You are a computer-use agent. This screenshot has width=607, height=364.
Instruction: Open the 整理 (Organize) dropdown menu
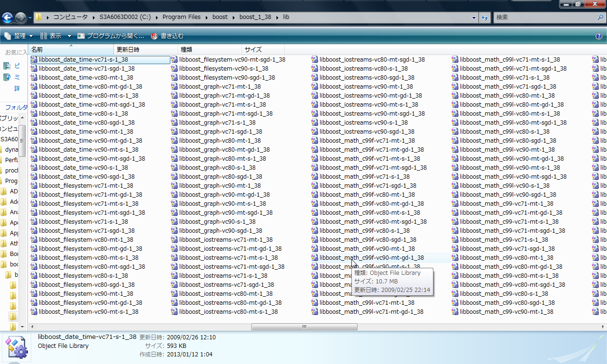[x=18, y=36]
